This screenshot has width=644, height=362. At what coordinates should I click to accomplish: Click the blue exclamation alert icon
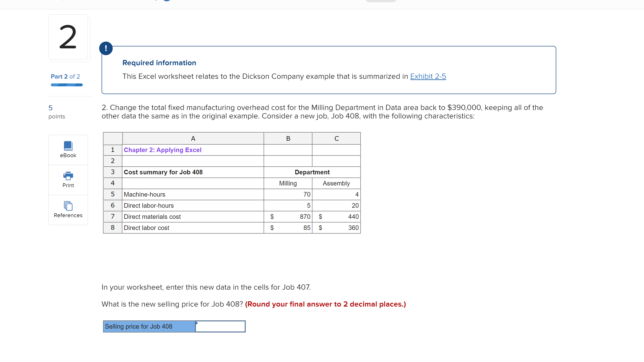click(x=106, y=48)
